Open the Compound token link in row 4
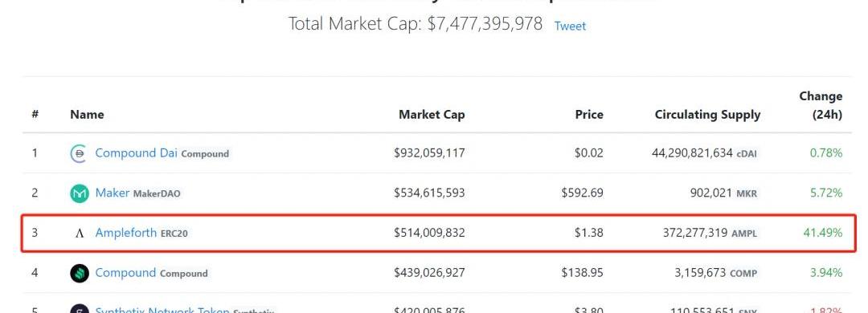Viewport: 868px width, 313px height. [125, 273]
